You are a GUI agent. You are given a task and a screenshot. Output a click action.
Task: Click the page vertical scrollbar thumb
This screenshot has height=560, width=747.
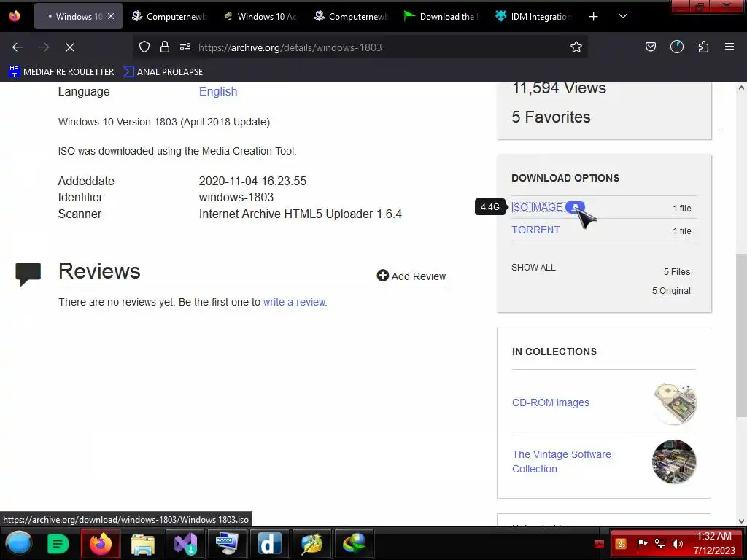pos(741,335)
